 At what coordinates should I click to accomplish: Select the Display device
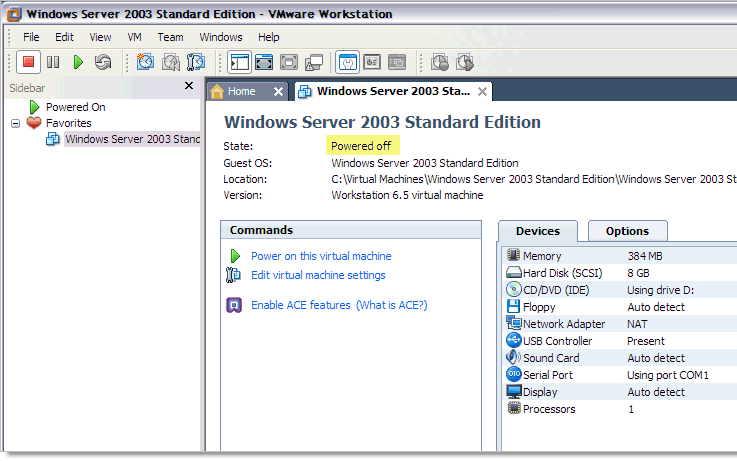[x=619, y=392]
